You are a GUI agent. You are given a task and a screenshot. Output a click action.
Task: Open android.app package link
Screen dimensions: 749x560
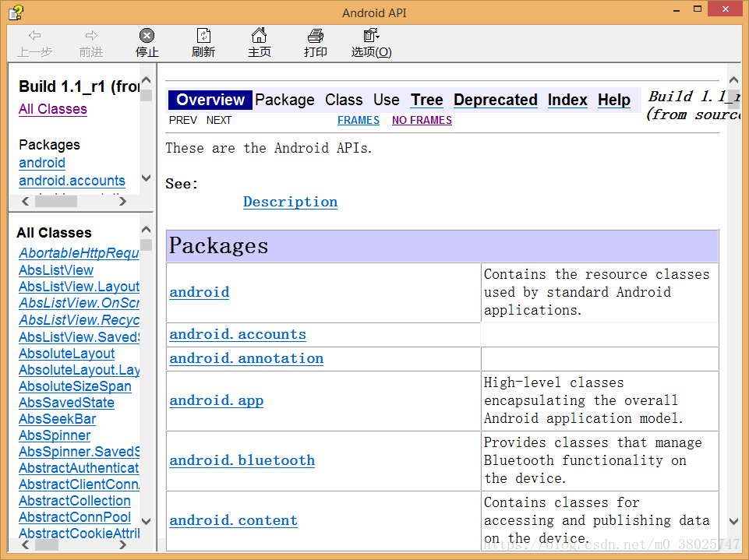[216, 400]
